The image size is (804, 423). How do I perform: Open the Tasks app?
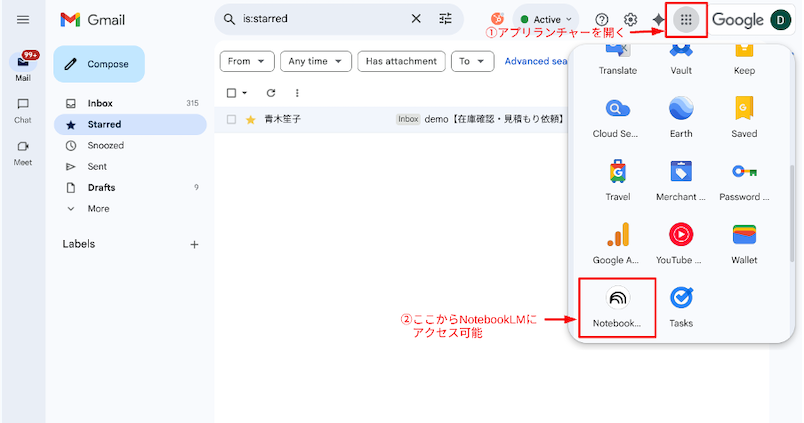click(x=681, y=307)
